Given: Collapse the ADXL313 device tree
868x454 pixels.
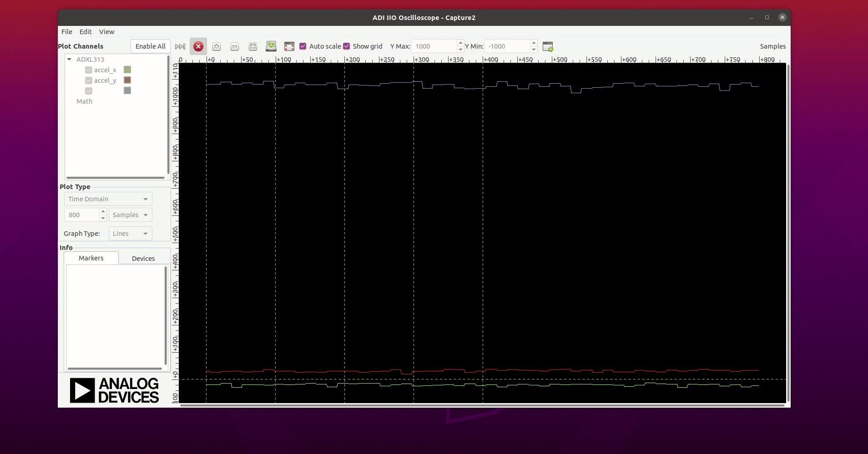Looking at the screenshot, I should (x=69, y=60).
